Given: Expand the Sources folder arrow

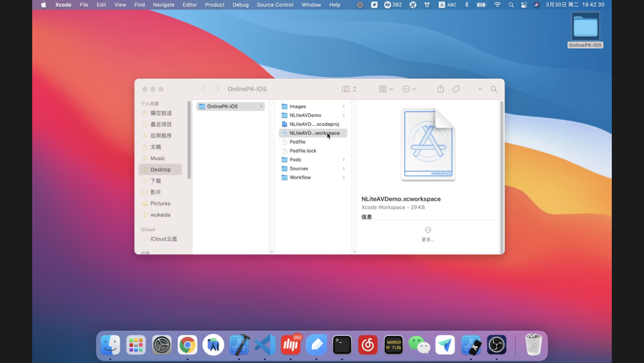Looking at the screenshot, I should tap(344, 168).
